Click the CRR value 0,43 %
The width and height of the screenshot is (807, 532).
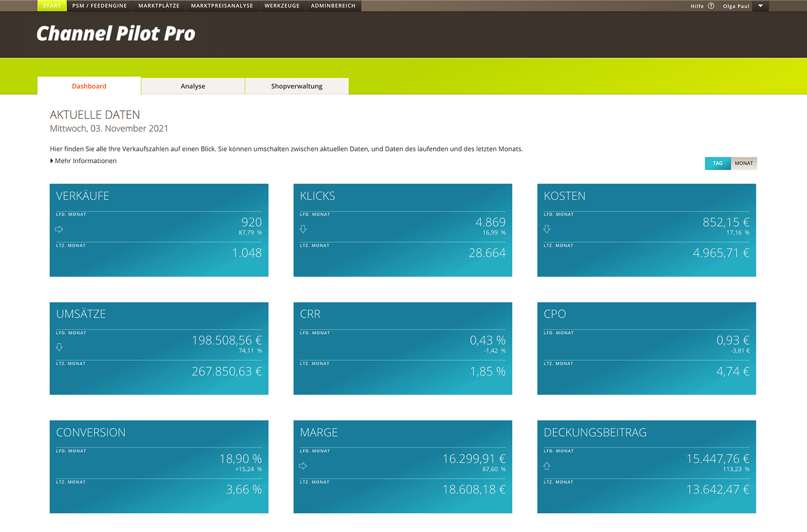(x=488, y=340)
